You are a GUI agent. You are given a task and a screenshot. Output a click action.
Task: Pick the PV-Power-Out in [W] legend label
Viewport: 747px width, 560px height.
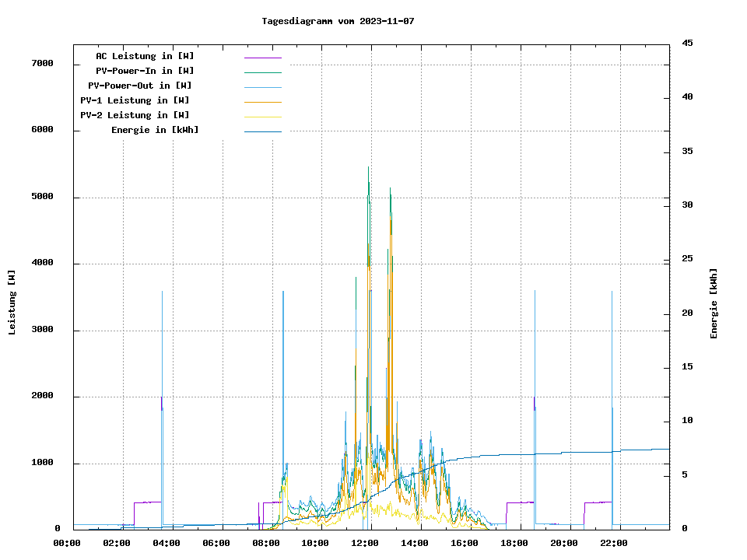(139, 86)
